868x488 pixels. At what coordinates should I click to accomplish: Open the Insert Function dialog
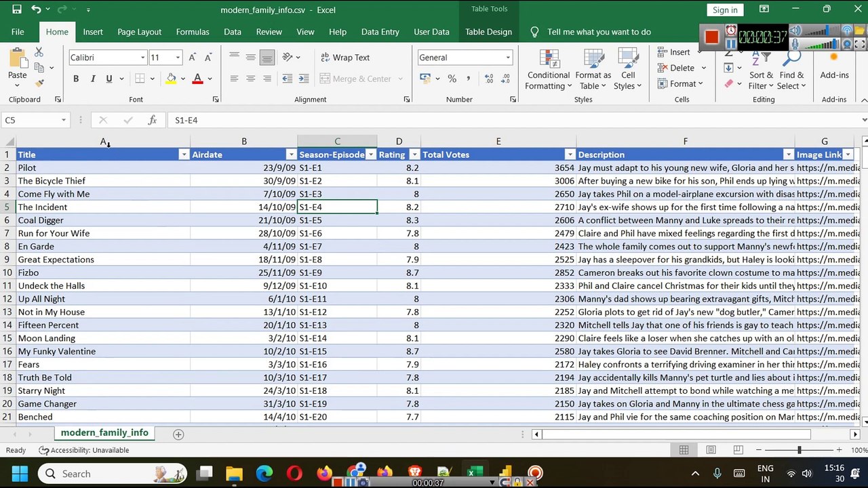coord(153,120)
